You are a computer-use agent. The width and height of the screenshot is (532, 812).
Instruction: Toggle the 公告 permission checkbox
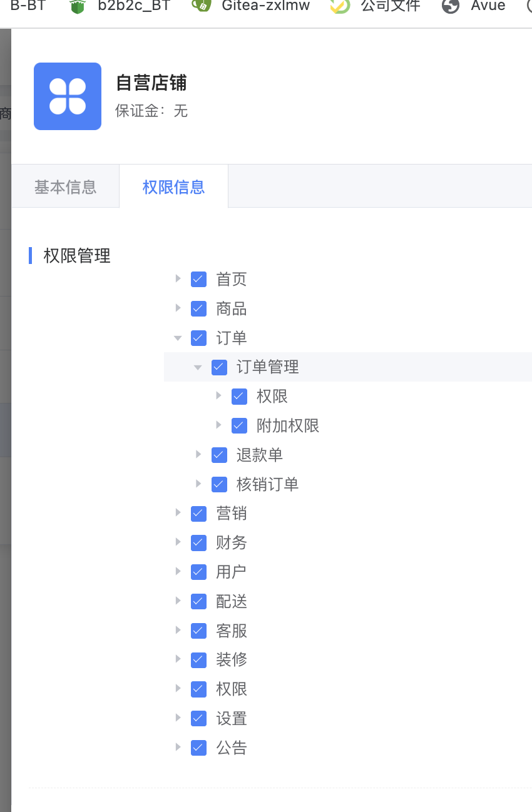(x=198, y=748)
